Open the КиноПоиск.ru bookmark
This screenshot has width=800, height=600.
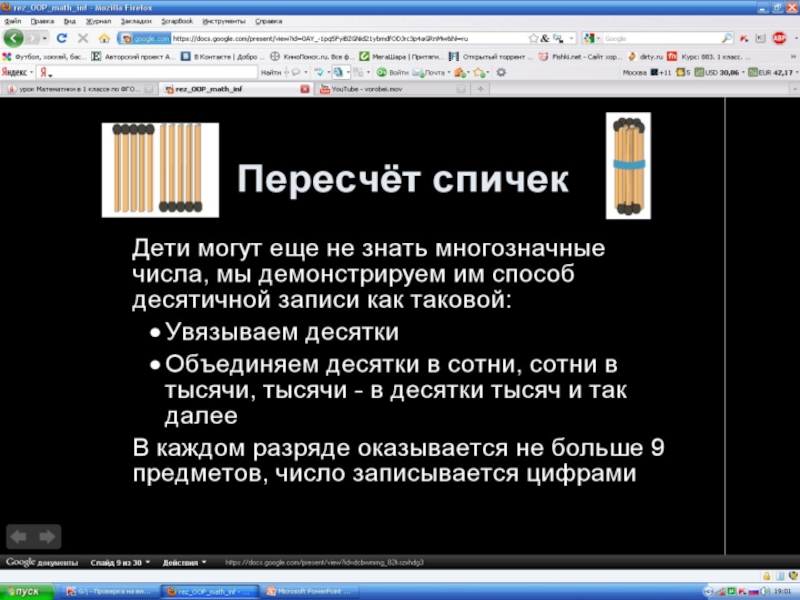point(312,57)
